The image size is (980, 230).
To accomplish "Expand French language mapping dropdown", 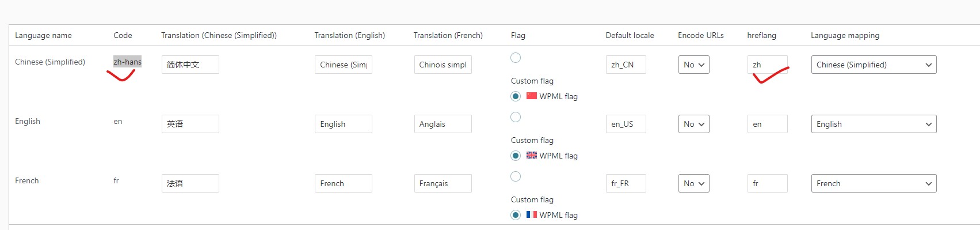I will pos(874,183).
